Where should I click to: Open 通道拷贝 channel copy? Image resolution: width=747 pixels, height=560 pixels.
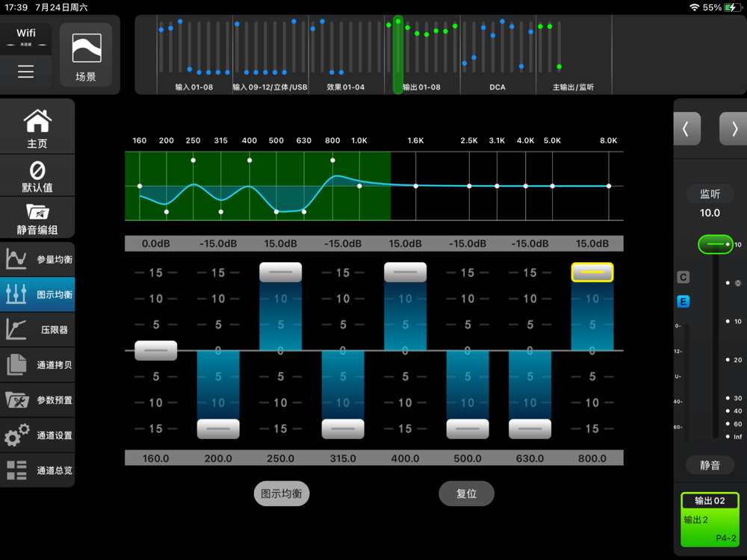pos(37,365)
